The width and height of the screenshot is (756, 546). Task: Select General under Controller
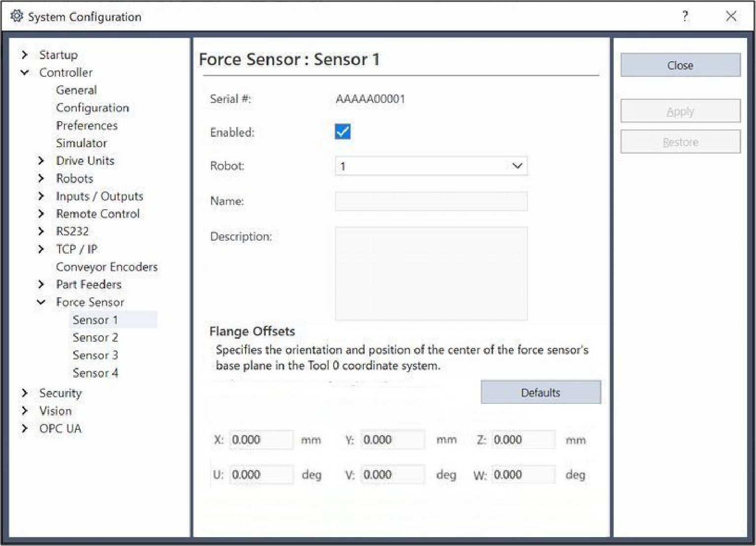tap(76, 90)
